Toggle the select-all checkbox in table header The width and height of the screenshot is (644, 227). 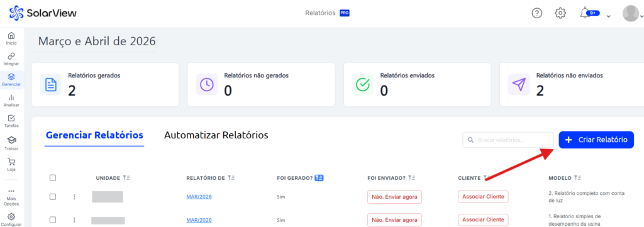point(53,178)
